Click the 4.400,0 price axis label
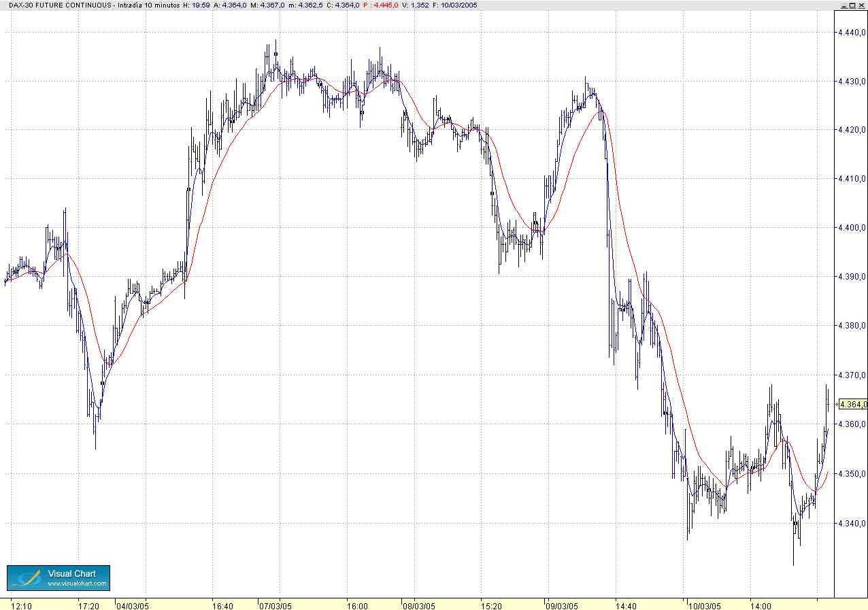The height and width of the screenshot is (610, 868). tap(852, 228)
